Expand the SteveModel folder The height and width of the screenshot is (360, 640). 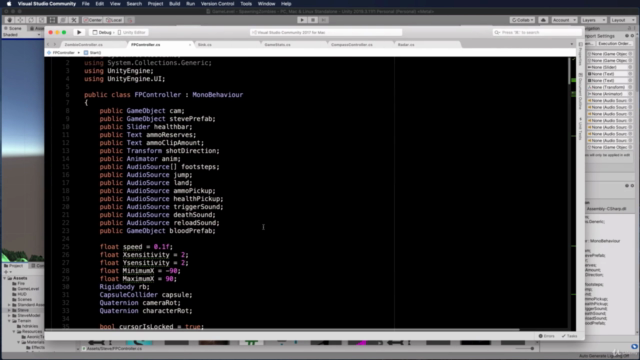[x=9, y=316]
